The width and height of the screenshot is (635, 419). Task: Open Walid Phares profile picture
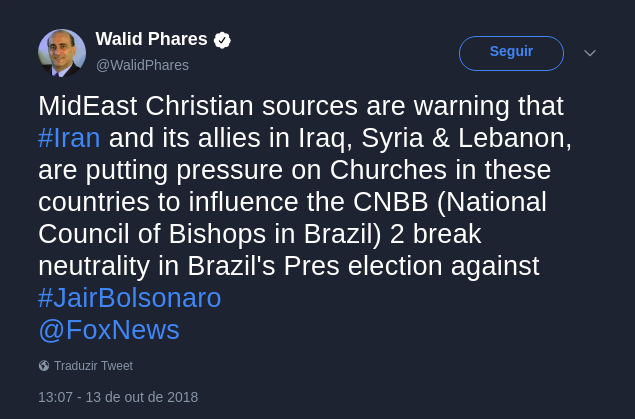coord(62,53)
